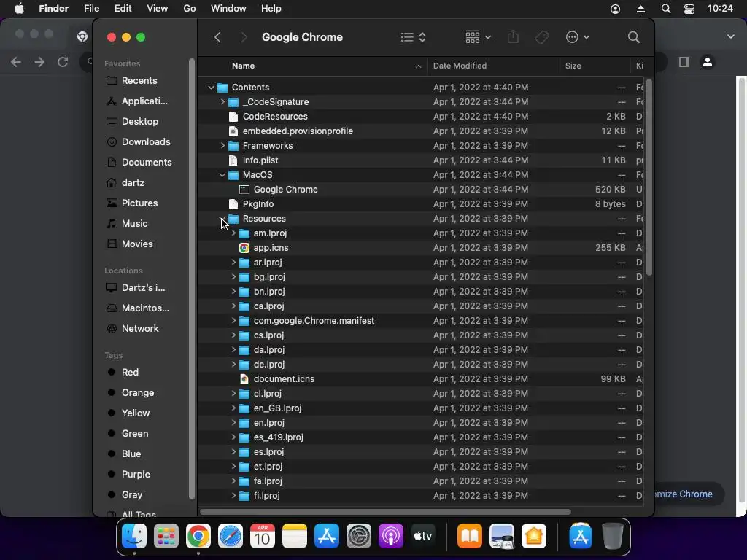Reload page in Chrome background window
The width and height of the screenshot is (747, 560).
[63, 62]
